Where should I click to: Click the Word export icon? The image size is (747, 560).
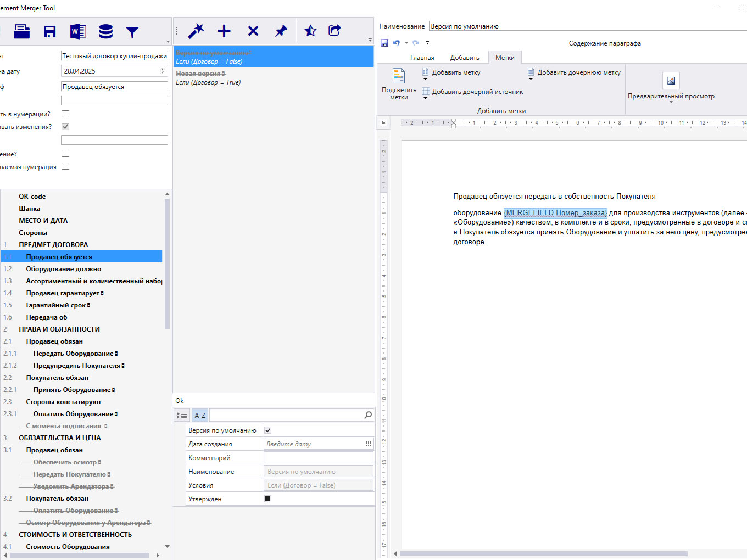pos(78,32)
